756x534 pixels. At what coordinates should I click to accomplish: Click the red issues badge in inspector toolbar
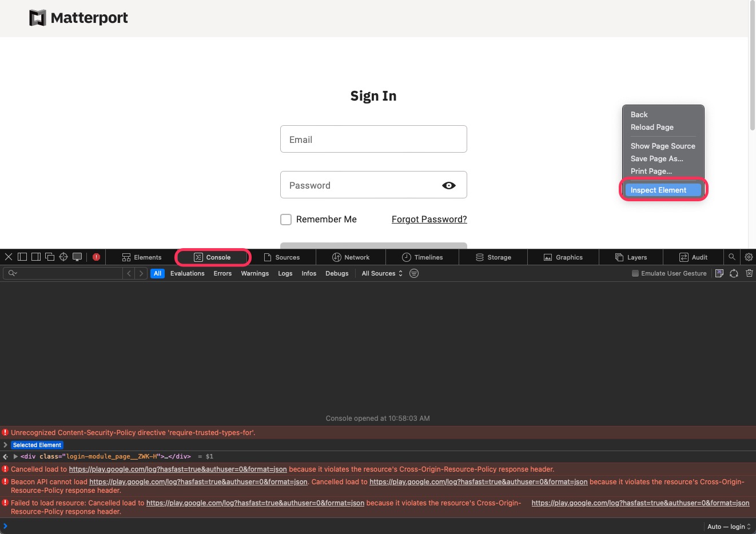(96, 257)
